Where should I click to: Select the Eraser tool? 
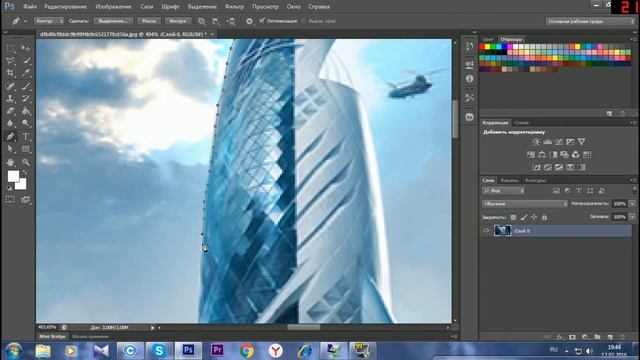click(x=10, y=111)
